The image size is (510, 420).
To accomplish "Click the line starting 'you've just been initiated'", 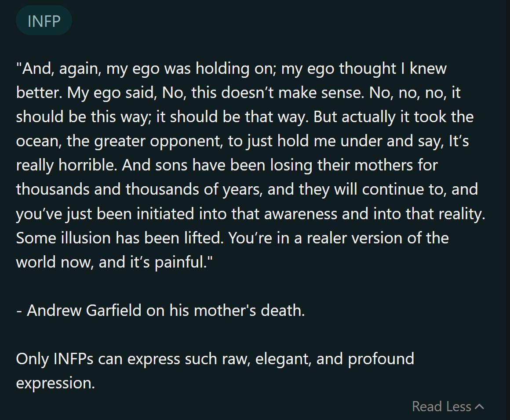I will (251, 214).
